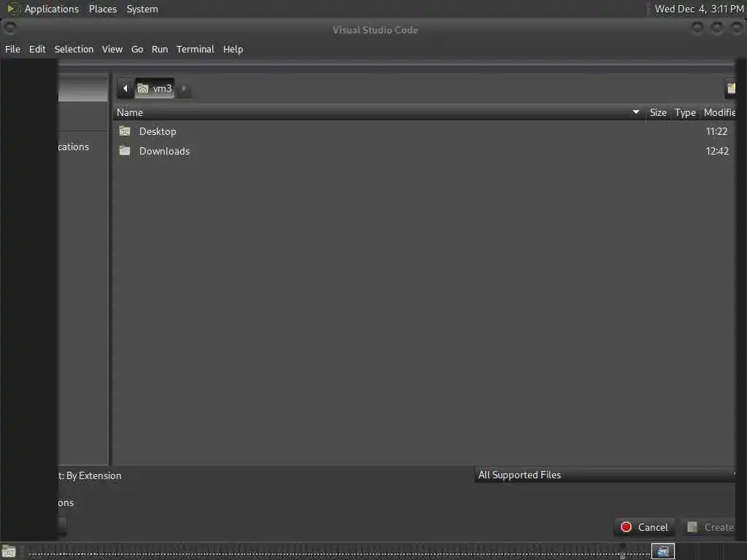The height and width of the screenshot is (560, 747).
Task: Open the Help menu
Action: pos(233,49)
